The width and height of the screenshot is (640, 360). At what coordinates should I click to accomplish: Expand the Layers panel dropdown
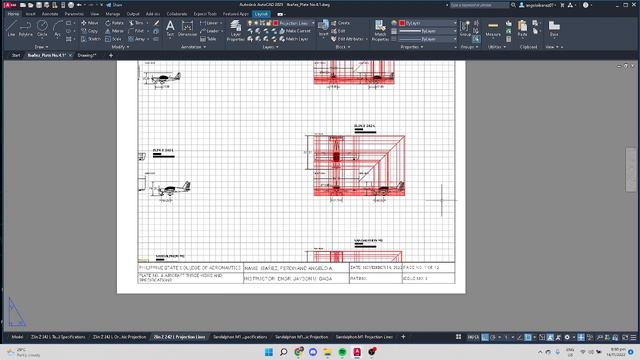click(x=270, y=47)
